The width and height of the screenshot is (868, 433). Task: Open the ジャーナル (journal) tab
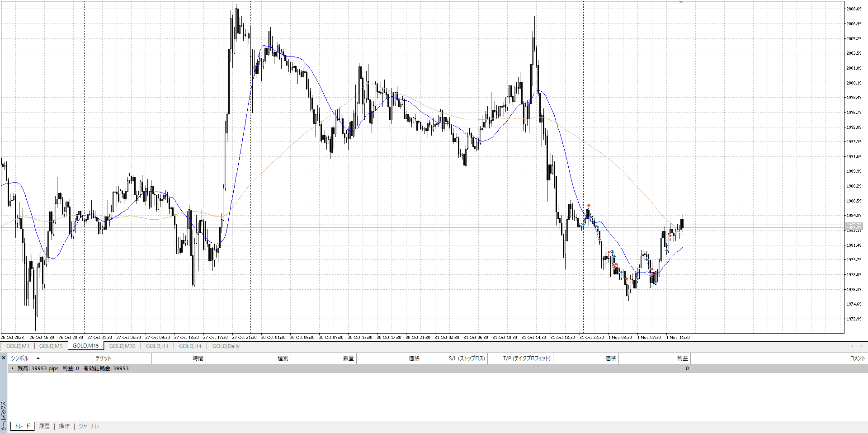[89, 426]
